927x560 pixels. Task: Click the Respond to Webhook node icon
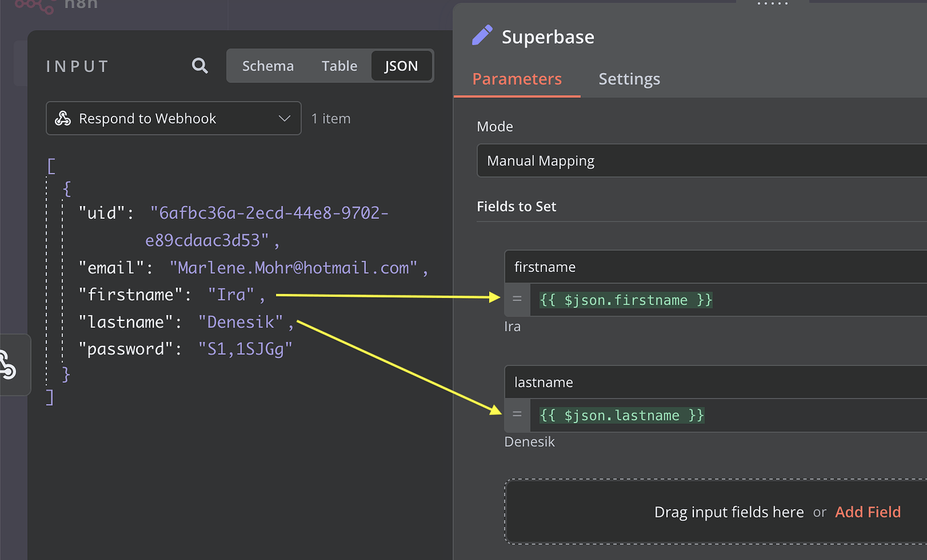pos(62,118)
